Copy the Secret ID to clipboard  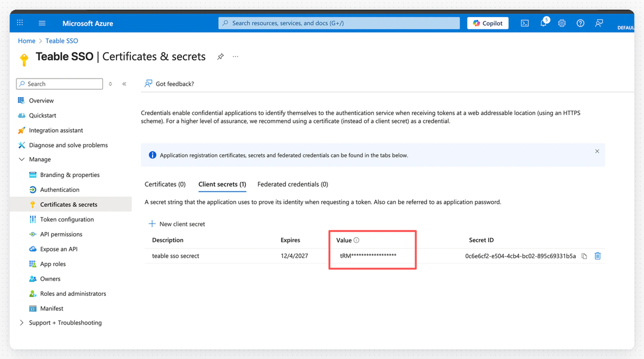pos(584,256)
